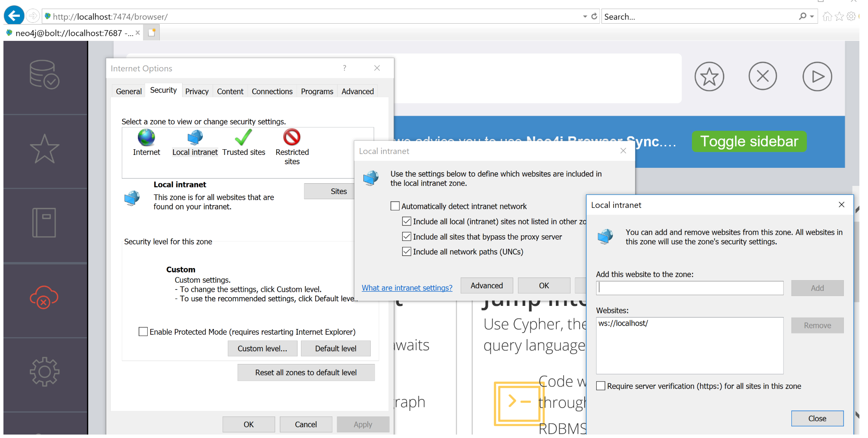Expand the address bar autocomplete dropdown arrow
The image size is (868, 438).
585,16
